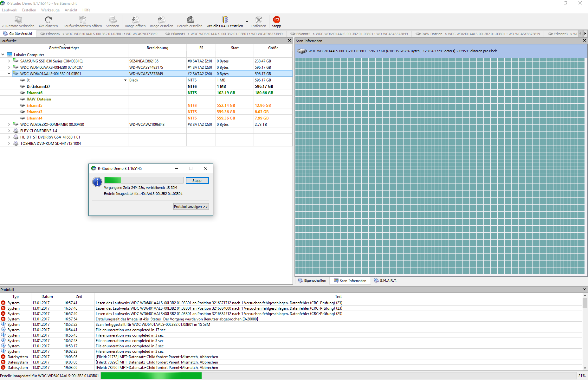Open the S.M.A.R.T. tab
The height and width of the screenshot is (380, 588).
pos(385,280)
